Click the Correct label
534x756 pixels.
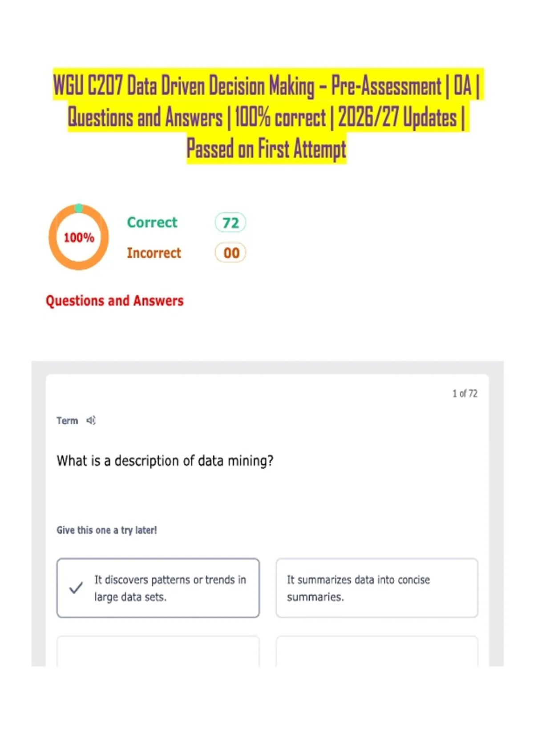[x=152, y=222]
